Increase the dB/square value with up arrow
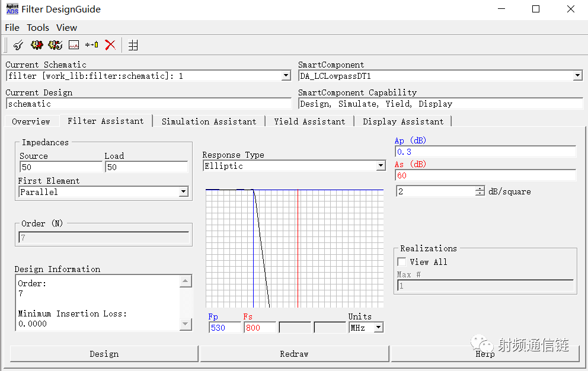Viewport: 588px width, 371px height. 480,189
